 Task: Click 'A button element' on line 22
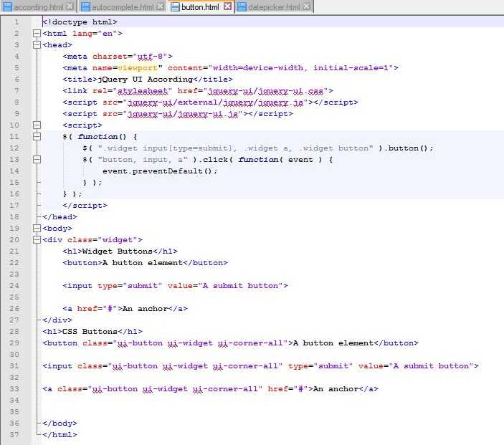pos(143,263)
